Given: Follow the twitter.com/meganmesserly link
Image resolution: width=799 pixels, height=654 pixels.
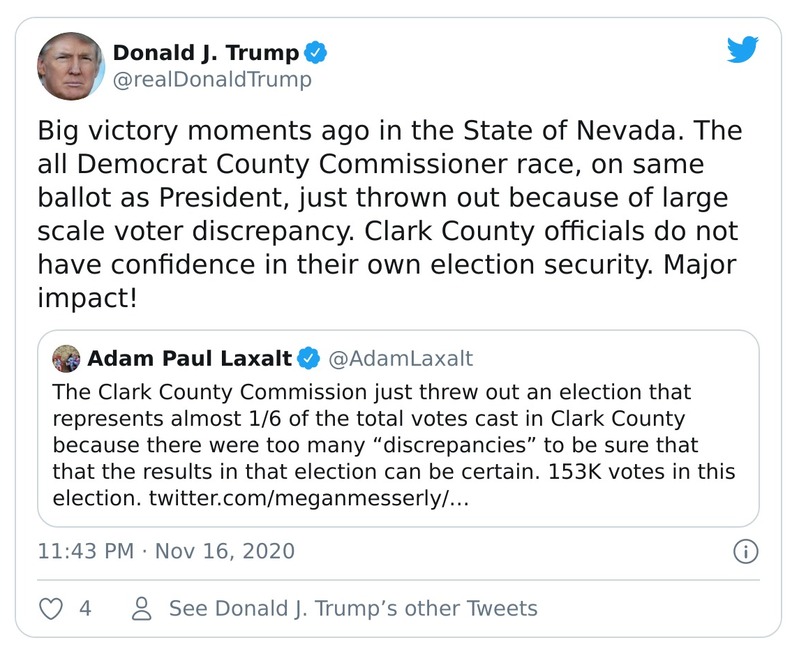Looking at the screenshot, I should click(x=308, y=497).
